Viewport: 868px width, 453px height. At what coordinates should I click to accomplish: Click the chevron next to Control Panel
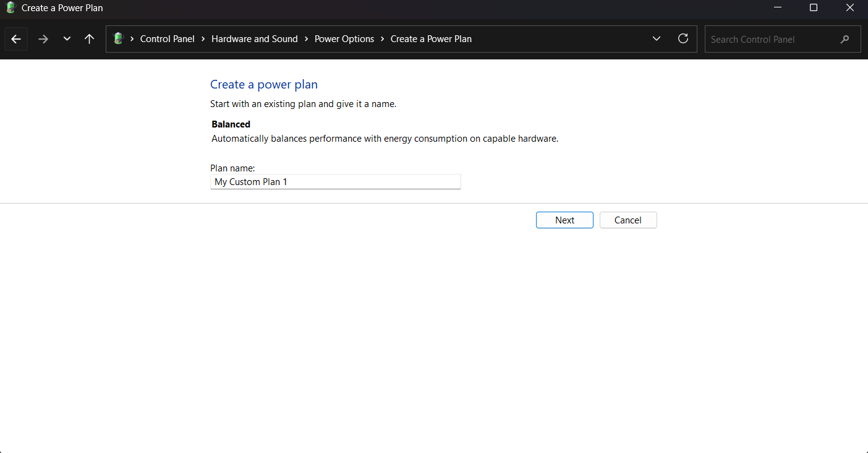[x=202, y=38]
